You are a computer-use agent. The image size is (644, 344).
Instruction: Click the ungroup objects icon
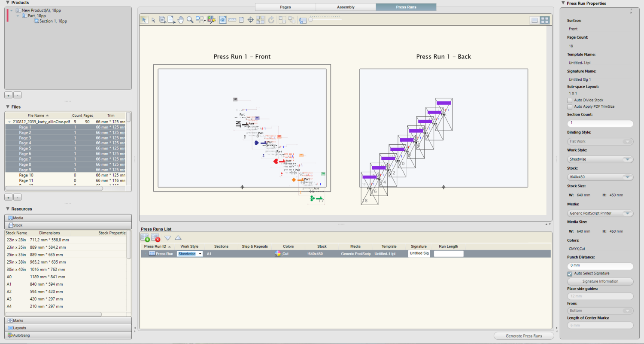click(x=292, y=20)
